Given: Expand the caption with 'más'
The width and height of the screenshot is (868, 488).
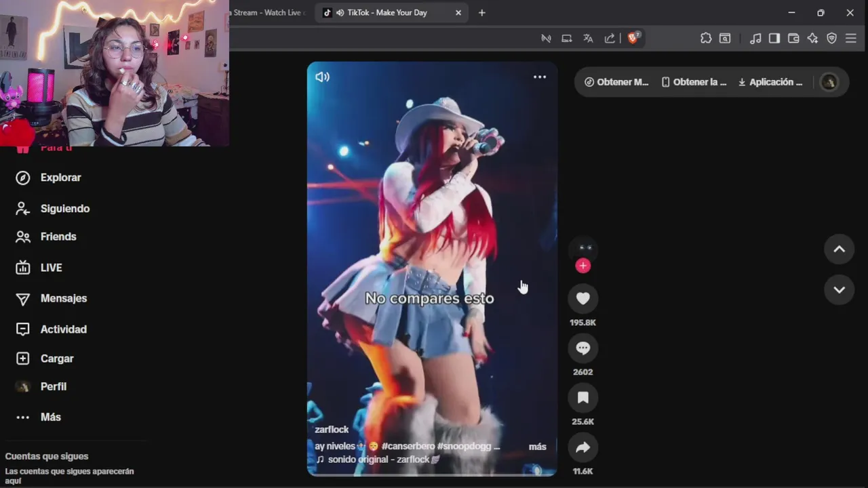Looking at the screenshot, I should pos(537,447).
